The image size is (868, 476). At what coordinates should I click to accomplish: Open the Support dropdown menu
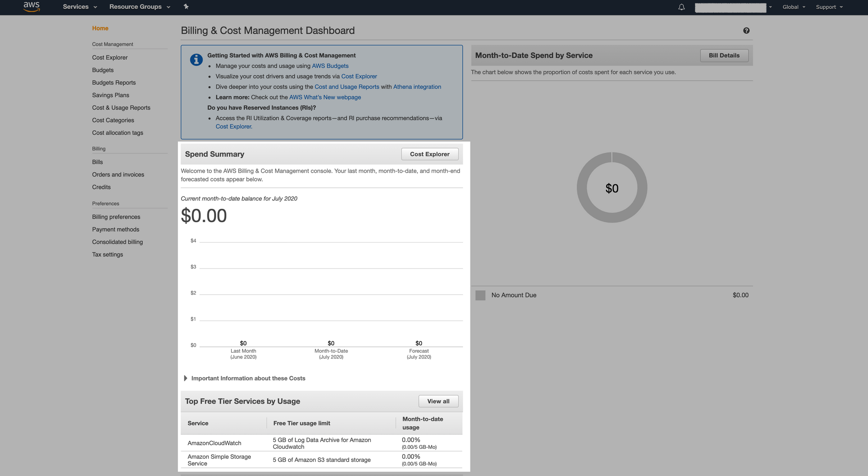[829, 7]
